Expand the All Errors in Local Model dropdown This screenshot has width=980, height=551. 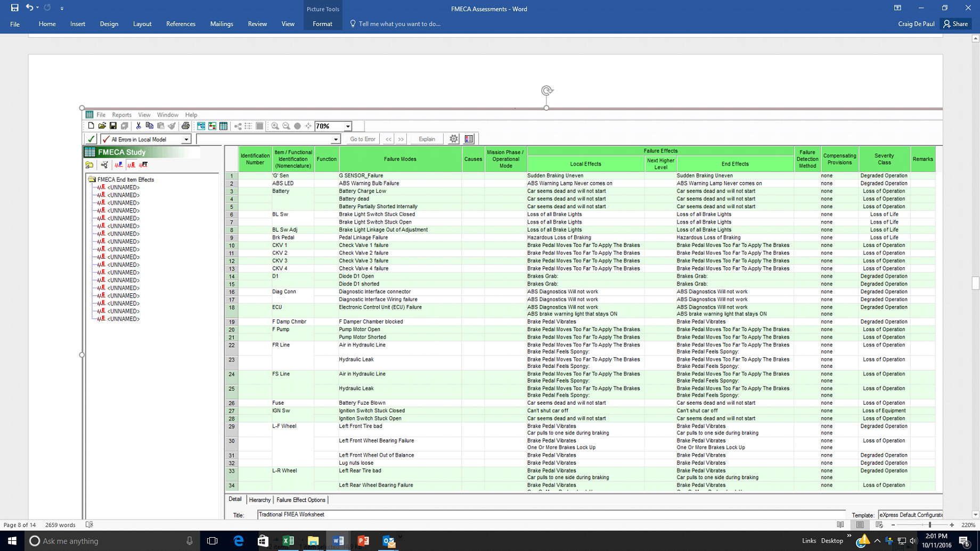[x=186, y=139]
